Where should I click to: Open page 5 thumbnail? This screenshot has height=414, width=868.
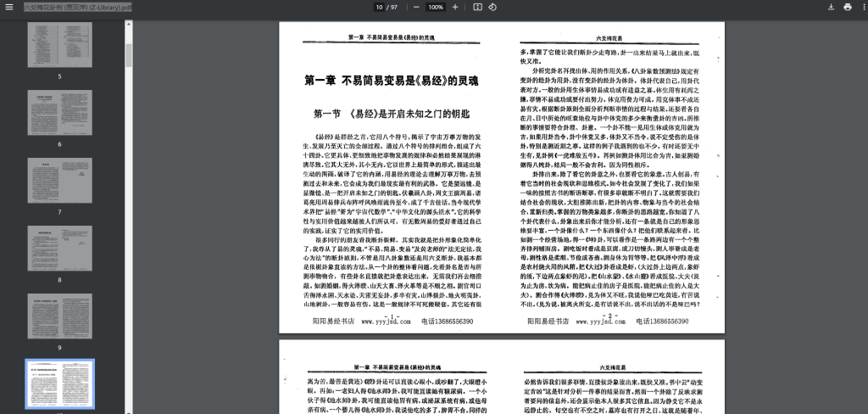pos(60,44)
